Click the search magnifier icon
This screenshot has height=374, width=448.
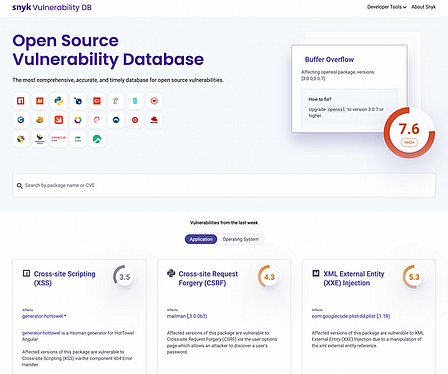[20, 186]
